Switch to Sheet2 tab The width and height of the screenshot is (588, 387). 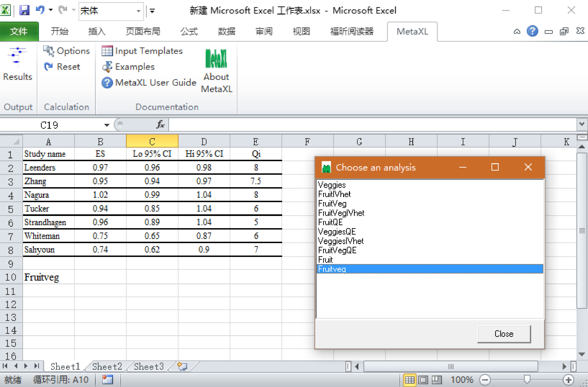(x=107, y=366)
